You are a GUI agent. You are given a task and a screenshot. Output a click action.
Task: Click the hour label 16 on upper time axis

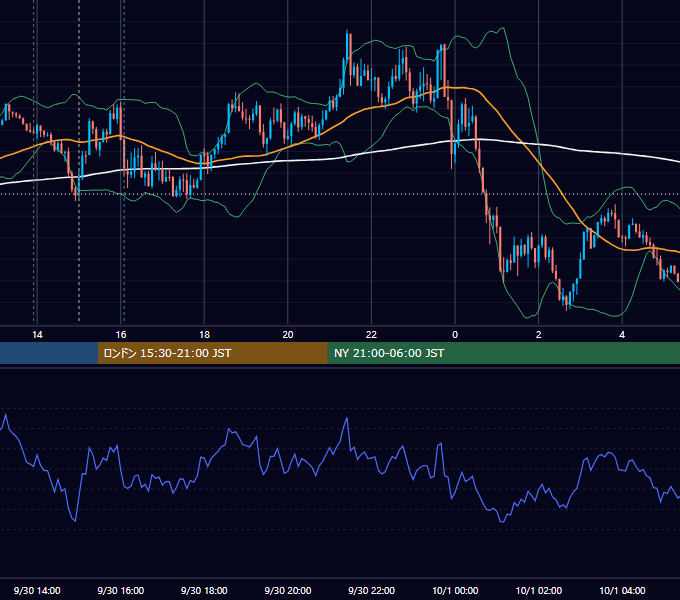(121, 335)
